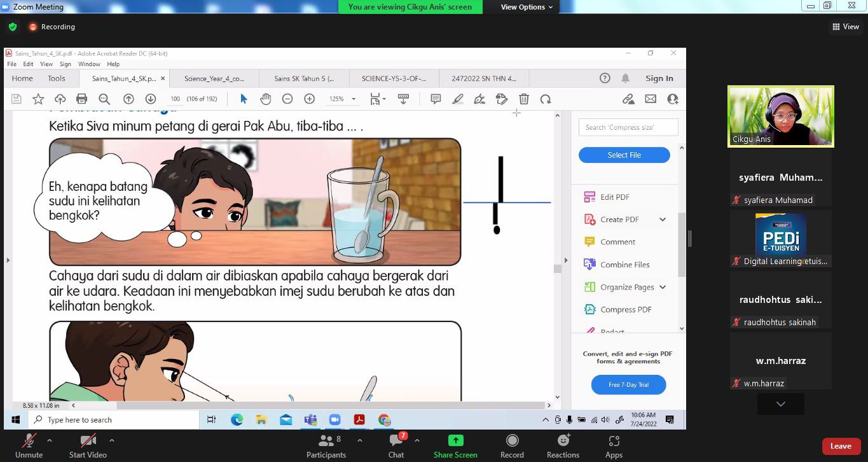868x462 pixels.
Task: Click the Acrobat help question mark icon
Action: (x=605, y=78)
